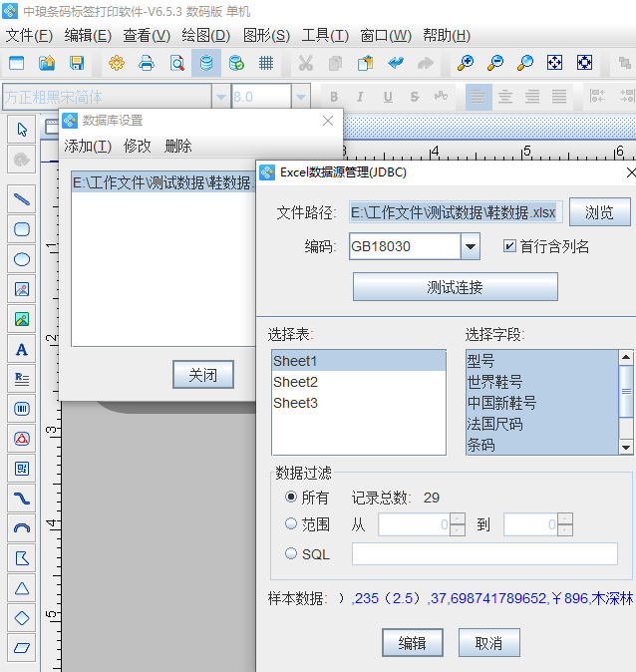Expand the font size 8.0 dropdown

tap(300, 97)
